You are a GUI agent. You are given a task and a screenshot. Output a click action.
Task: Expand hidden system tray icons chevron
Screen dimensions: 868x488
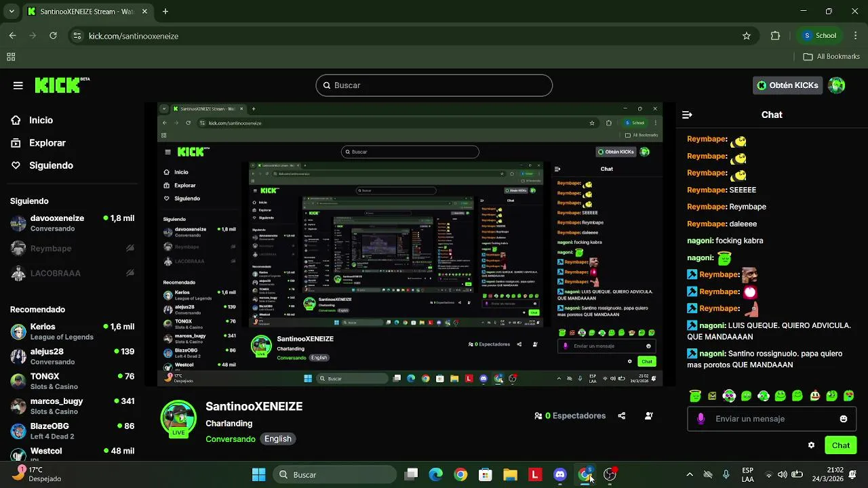coord(690,474)
